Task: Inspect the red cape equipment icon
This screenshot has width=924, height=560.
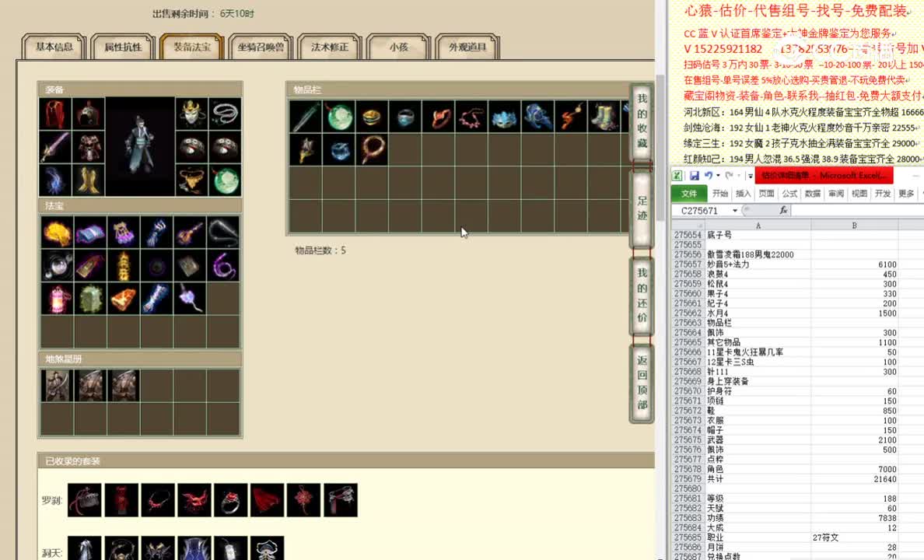Action: pyautogui.click(x=55, y=114)
